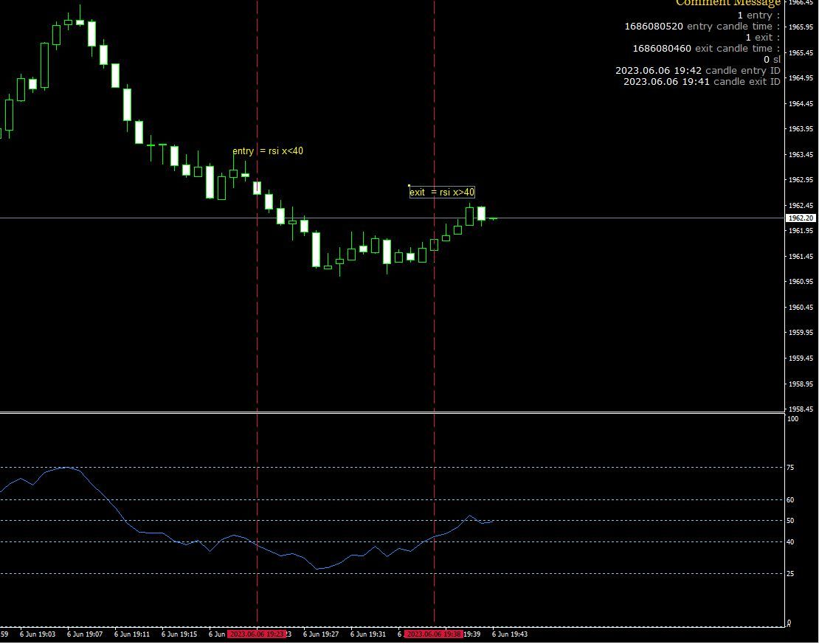Click RSI scale level 60
The height and width of the screenshot is (644, 819).
tap(790, 500)
